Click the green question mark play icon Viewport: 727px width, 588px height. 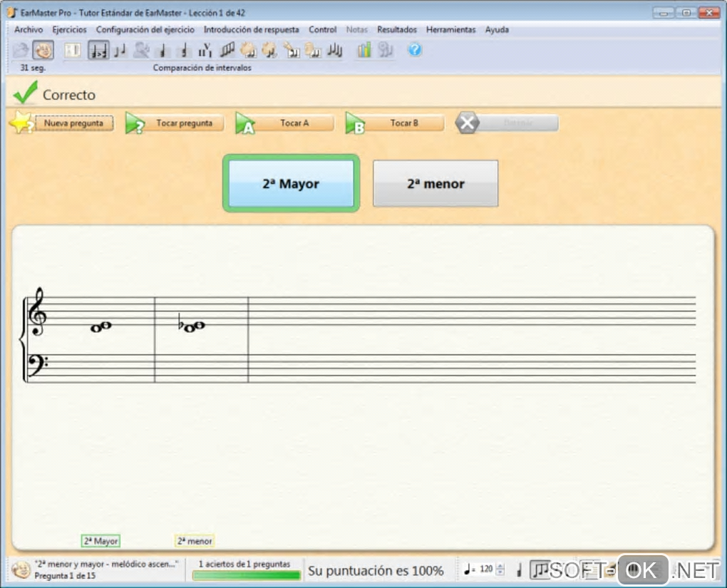click(x=135, y=124)
